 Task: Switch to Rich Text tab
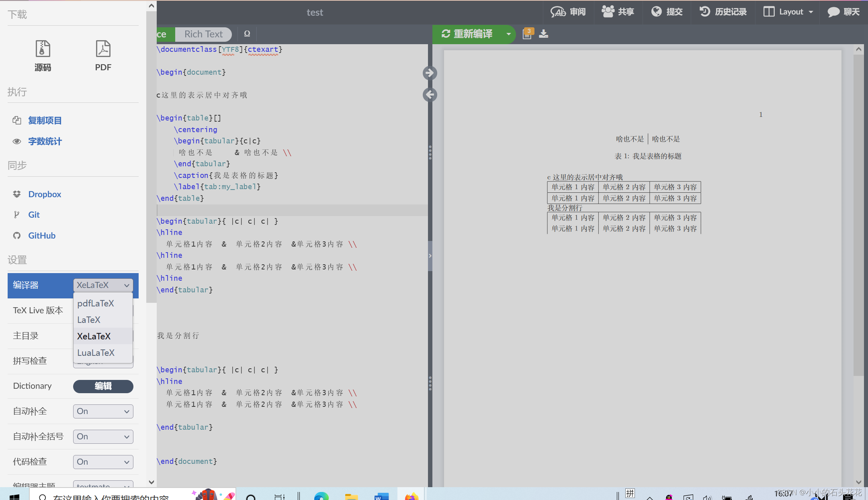tap(203, 34)
